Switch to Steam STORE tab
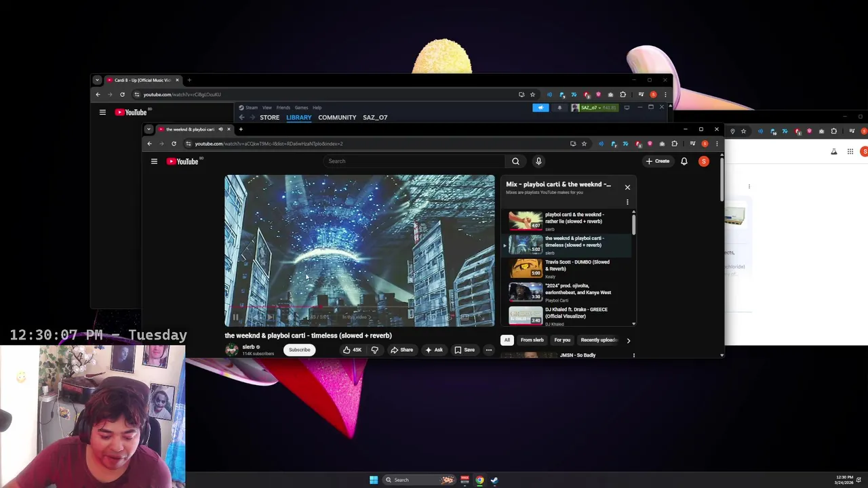The image size is (868, 488). tap(269, 117)
